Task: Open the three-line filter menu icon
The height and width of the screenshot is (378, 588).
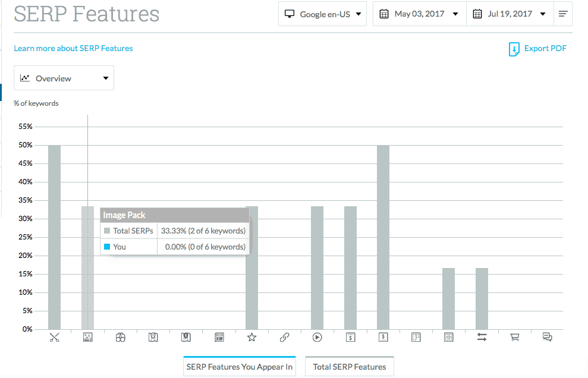Action: 563,14
